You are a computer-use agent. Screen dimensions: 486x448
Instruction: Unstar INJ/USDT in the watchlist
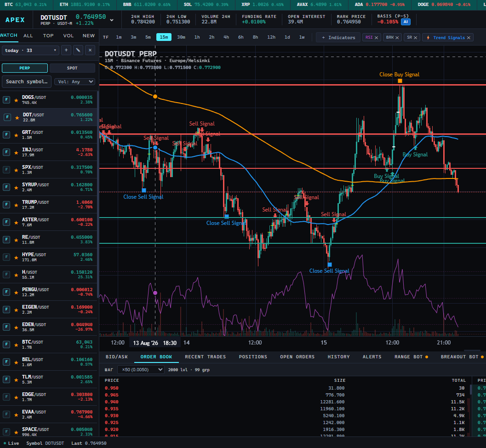16,153
